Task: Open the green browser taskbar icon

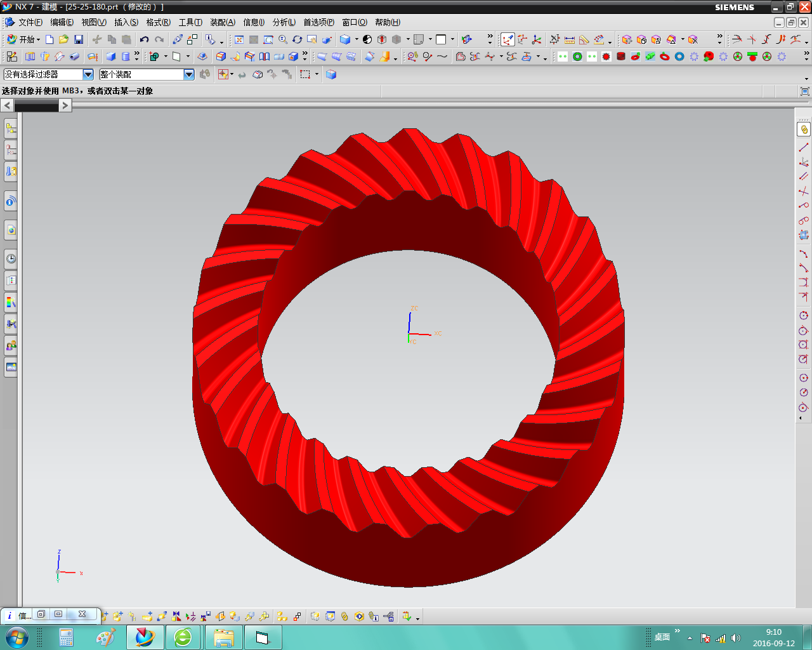Action: click(x=183, y=637)
